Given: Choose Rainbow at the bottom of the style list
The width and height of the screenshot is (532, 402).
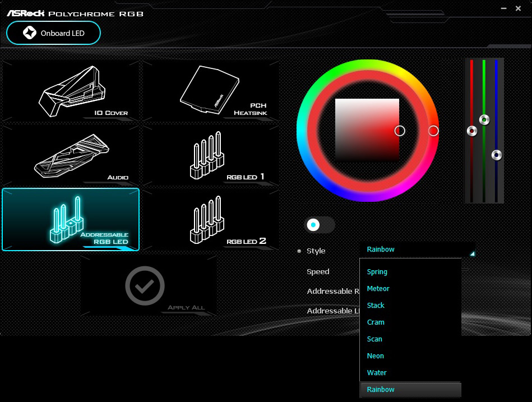Looking at the screenshot, I should [410, 390].
